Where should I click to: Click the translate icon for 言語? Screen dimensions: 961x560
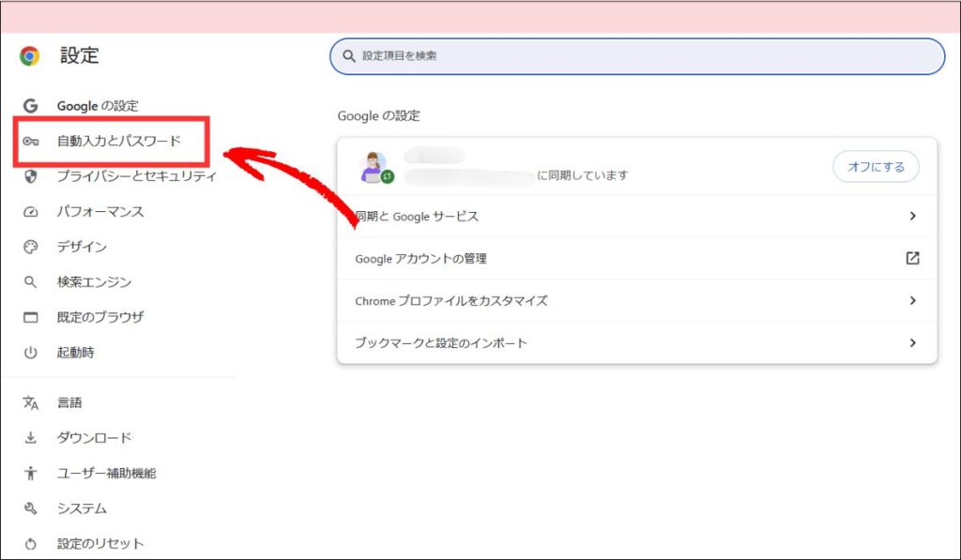(31, 402)
